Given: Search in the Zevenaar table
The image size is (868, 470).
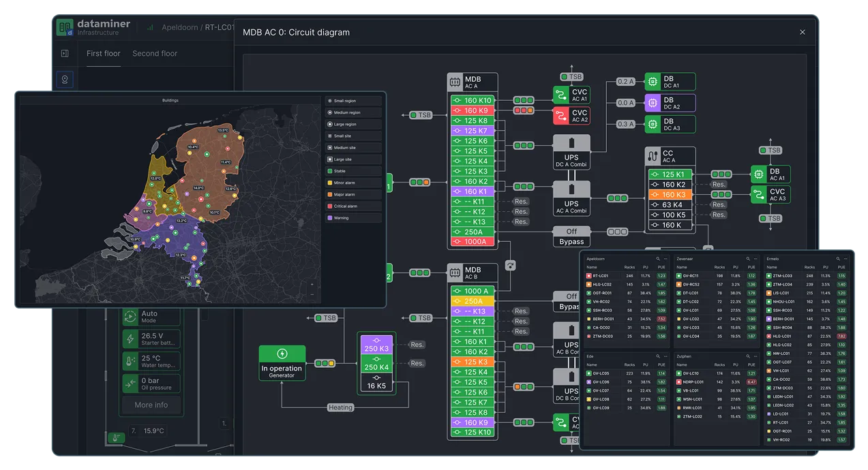Looking at the screenshot, I should pyautogui.click(x=748, y=259).
